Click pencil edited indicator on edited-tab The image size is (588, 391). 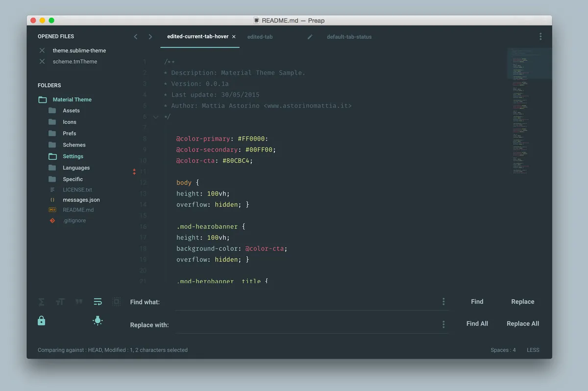click(x=310, y=37)
